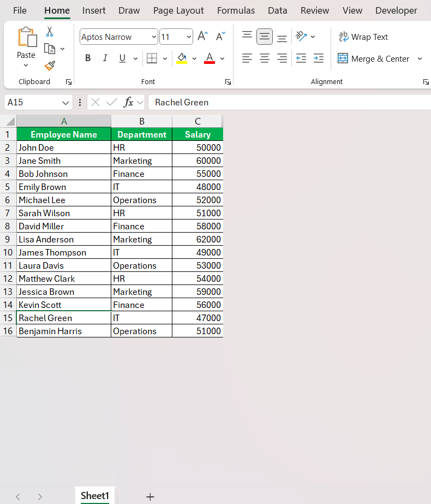Switch to the View tab
The image size is (431, 504).
coord(352,10)
